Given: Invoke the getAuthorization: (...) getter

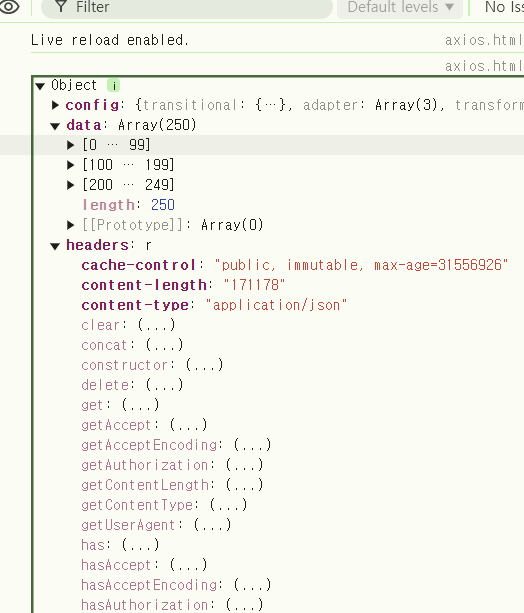Looking at the screenshot, I should point(244,464).
